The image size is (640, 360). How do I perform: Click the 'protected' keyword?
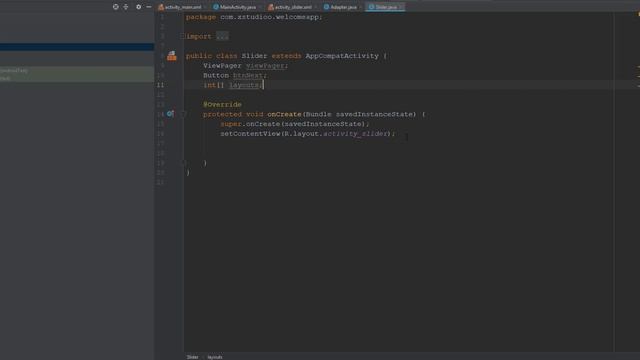[222, 114]
